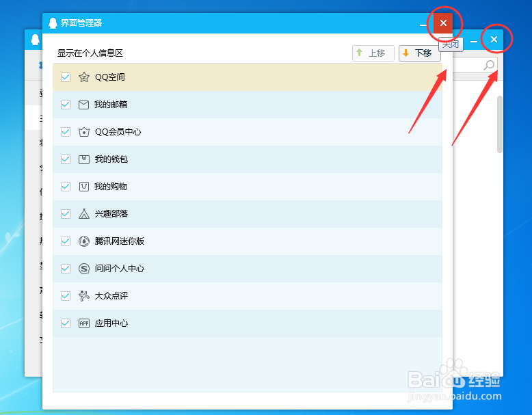Select the QQ空间 row label
Viewport: 532px width, 415px height.
click(110, 77)
